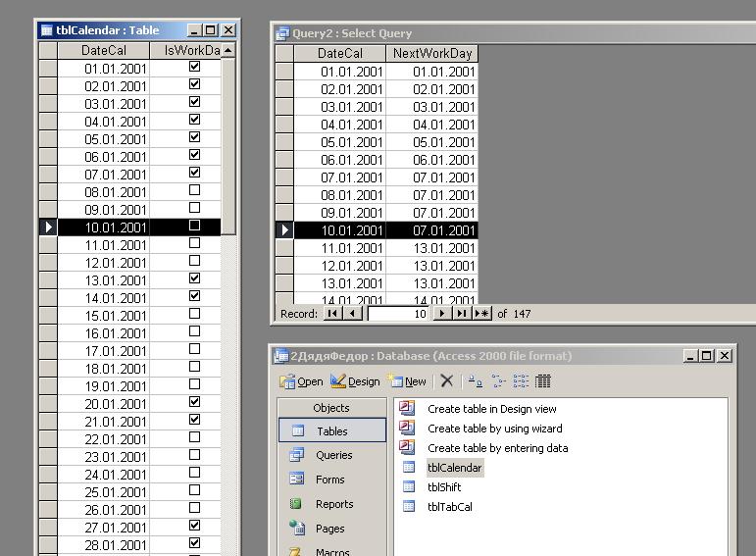The image size is (756, 556).
Task: Uncheck IsWorkDay for 03.01.2001
Action: tap(194, 102)
